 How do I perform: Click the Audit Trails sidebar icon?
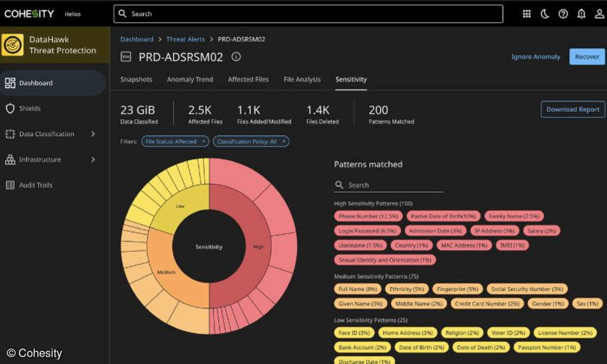point(10,185)
